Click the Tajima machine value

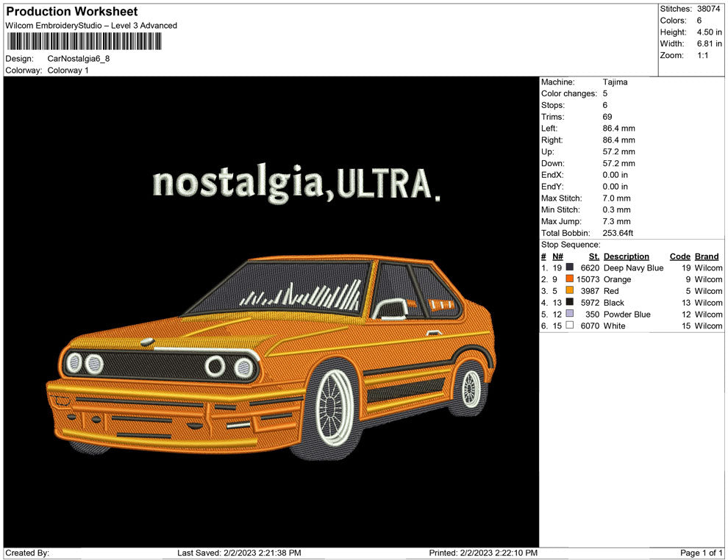tap(615, 82)
